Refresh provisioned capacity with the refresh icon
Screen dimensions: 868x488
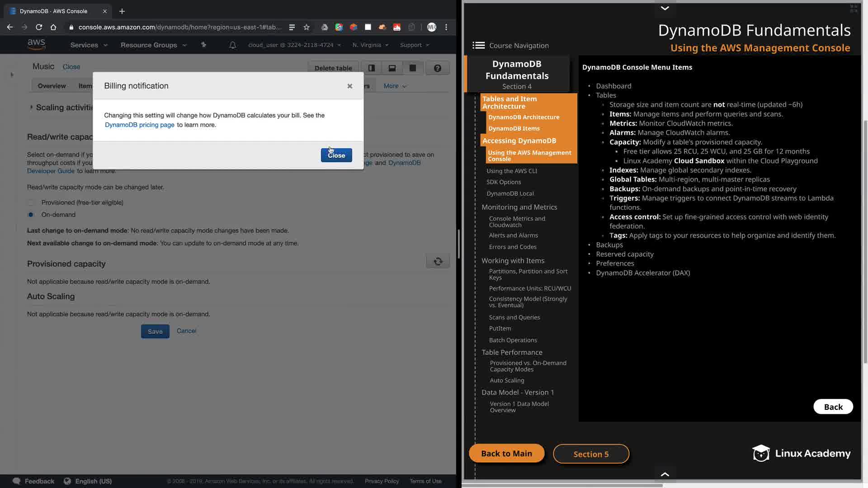point(438,261)
